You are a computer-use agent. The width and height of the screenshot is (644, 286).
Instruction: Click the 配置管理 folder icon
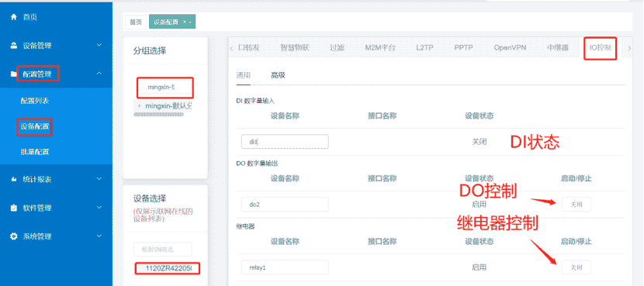pyautogui.click(x=14, y=74)
